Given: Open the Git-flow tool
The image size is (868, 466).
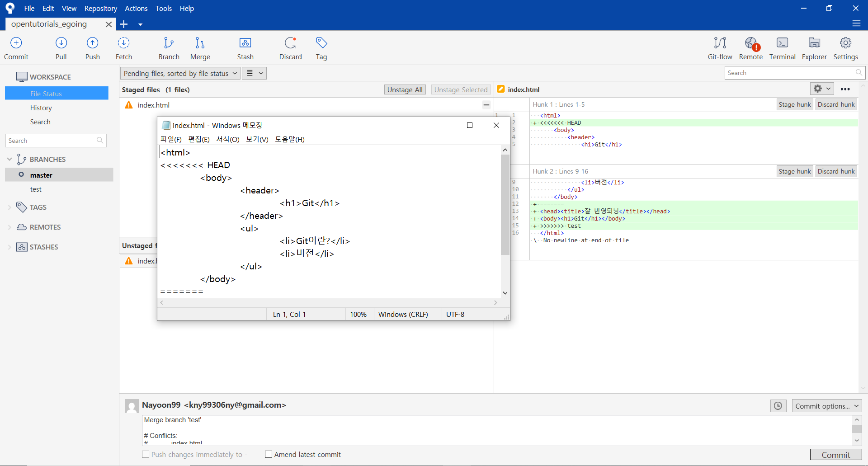Looking at the screenshot, I should pyautogui.click(x=720, y=48).
